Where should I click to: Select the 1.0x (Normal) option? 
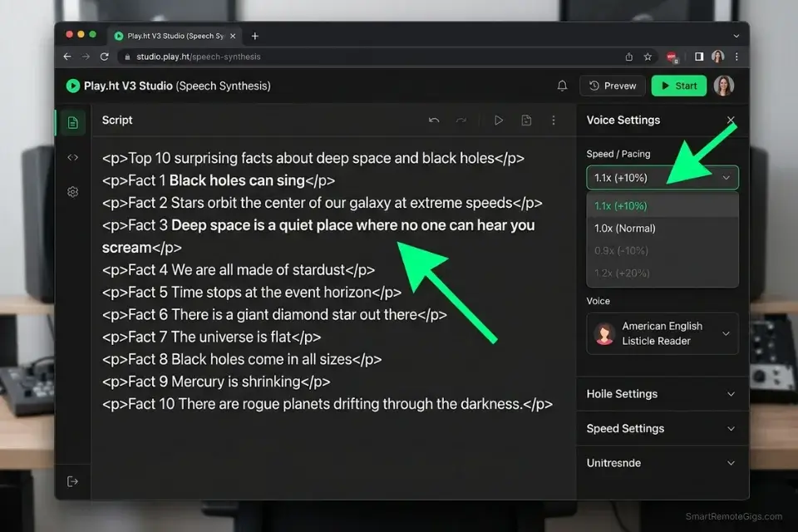663,228
